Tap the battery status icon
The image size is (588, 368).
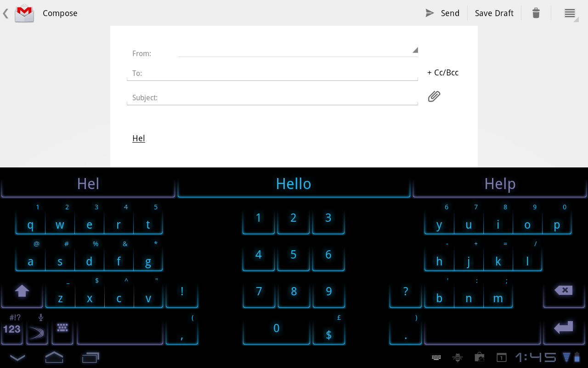click(x=577, y=357)
